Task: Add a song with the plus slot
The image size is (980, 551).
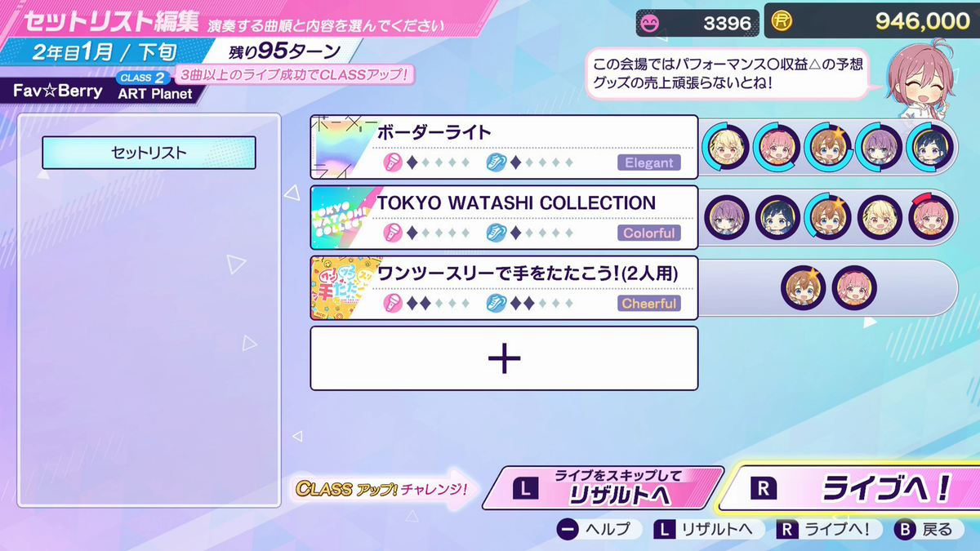Action: tap(504, 358)
